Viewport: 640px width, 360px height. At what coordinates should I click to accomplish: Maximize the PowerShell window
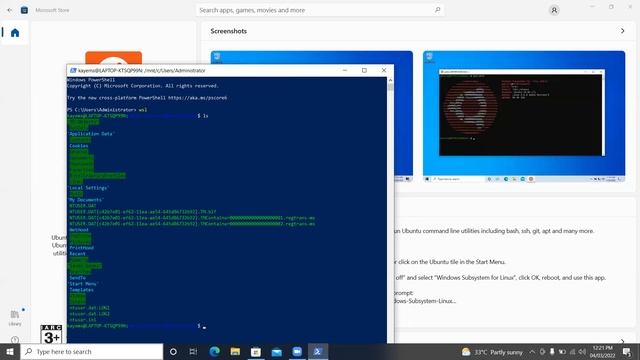click(364, 70)
